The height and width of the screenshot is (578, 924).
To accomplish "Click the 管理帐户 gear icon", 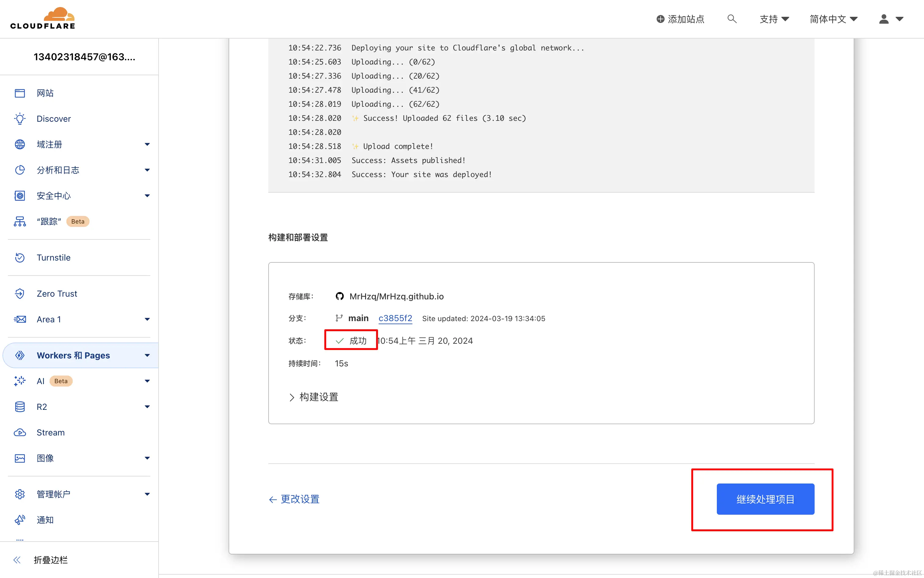I will (x=20, y=494).
